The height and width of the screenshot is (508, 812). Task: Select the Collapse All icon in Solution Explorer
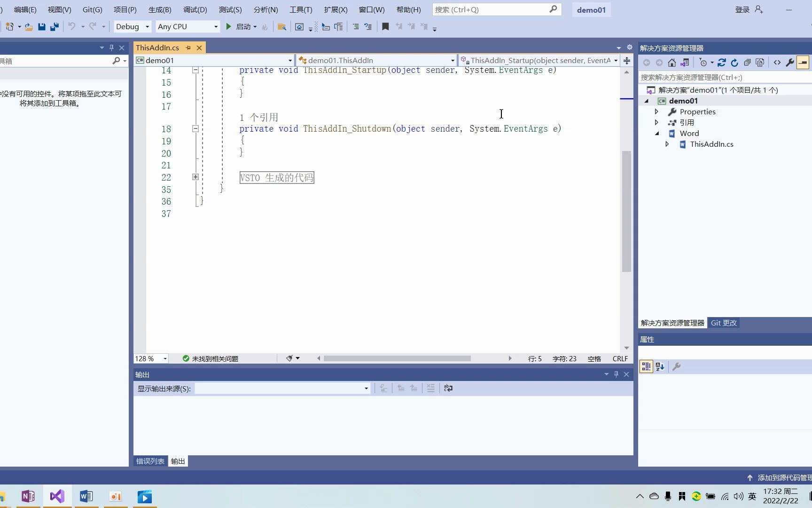click(x=747, y=62)
